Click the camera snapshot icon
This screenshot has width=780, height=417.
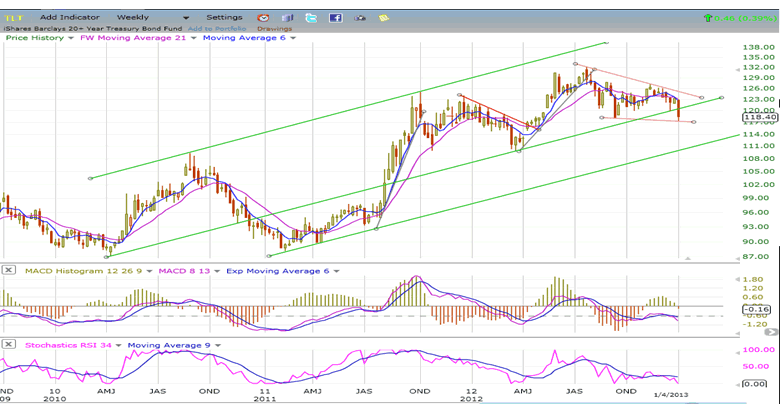358,18
